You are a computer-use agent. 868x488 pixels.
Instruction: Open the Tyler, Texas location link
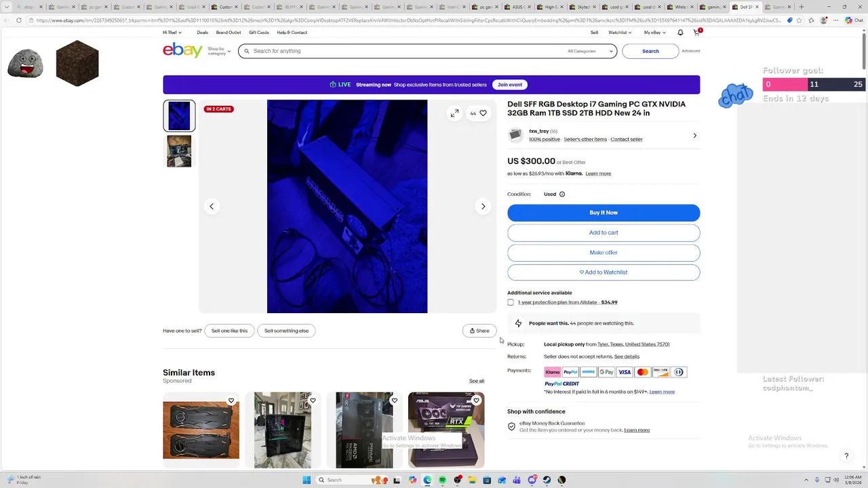[x=633, y=344]
